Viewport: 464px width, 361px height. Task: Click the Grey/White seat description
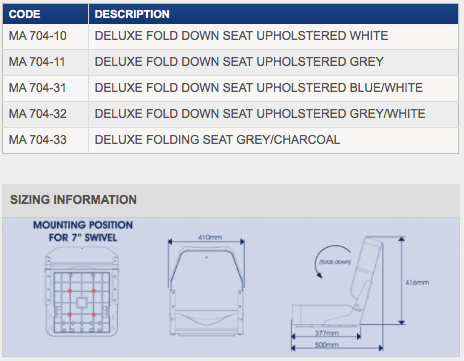(260, 114)
